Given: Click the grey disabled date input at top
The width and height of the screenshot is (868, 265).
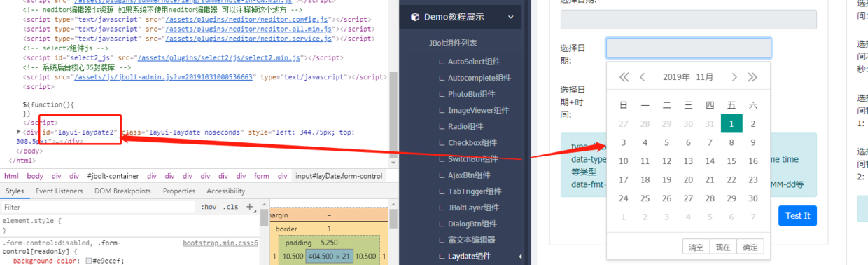Looking at the screenshot, I should pos(689,19).
